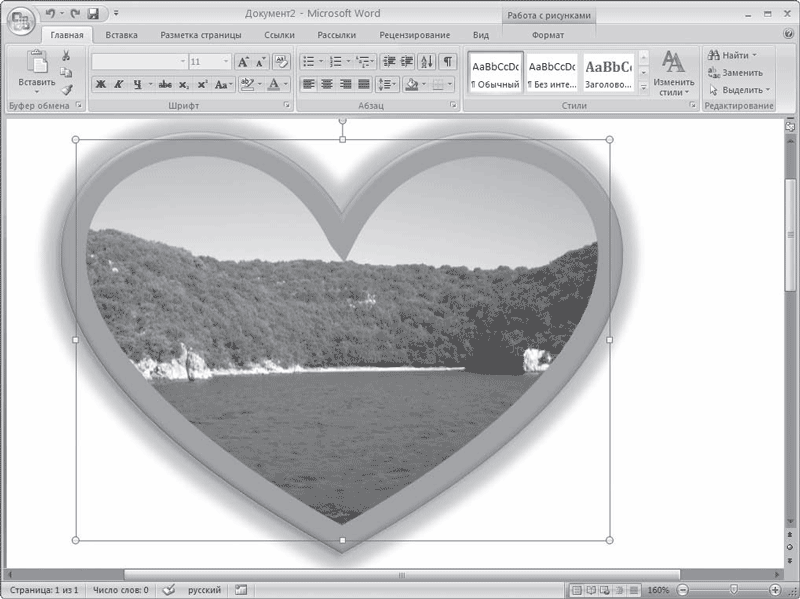Toggle Bold formatting (Ж)
The width and height of the screenshot is (800, 599).
tap(101, 84)
